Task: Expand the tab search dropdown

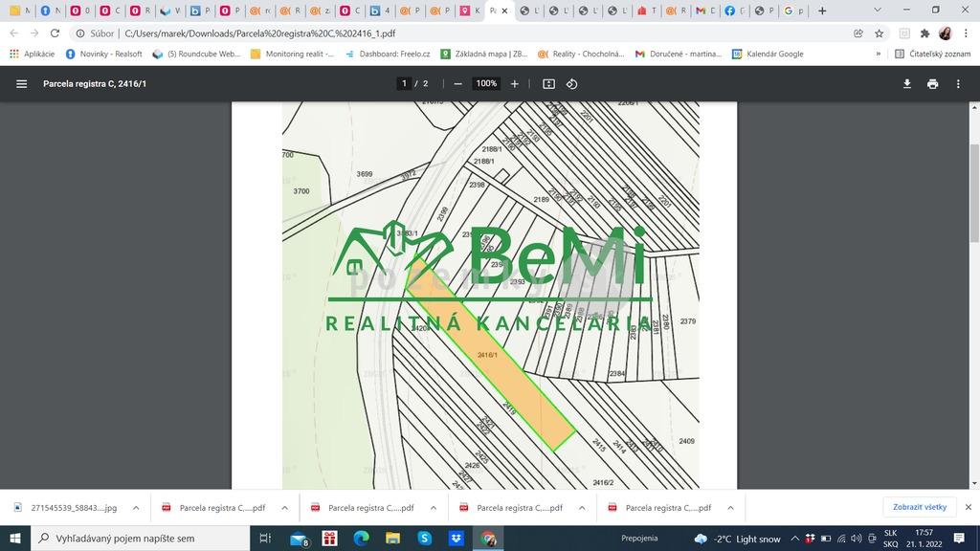Action: pos(878,11)
